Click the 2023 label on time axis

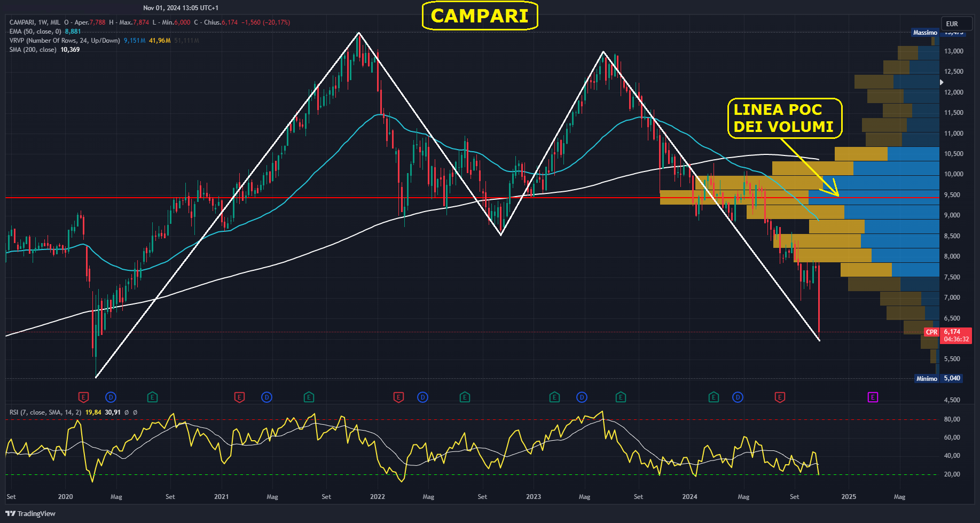pyautogui.click(x=534, y=497)
